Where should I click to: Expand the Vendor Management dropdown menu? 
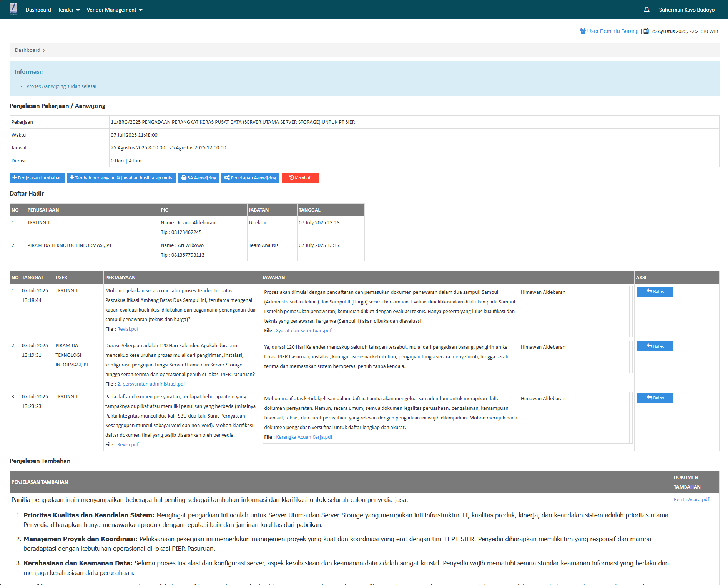[x=114, y=10]
